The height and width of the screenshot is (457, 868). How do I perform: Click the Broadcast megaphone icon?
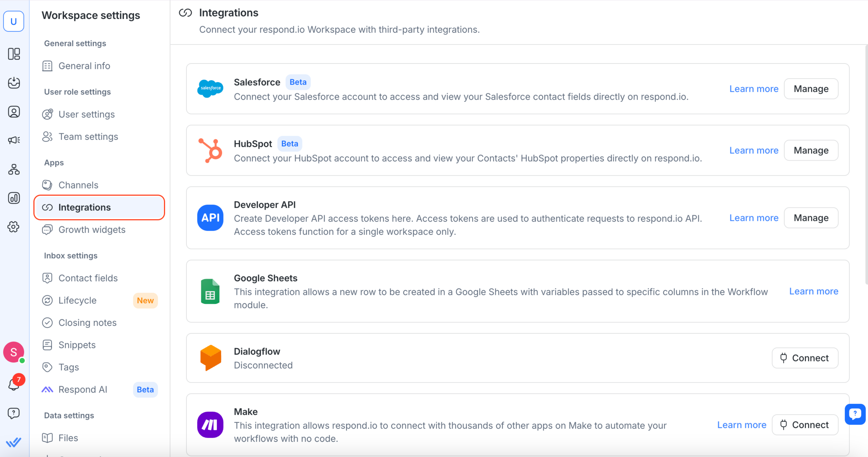(14, 140)
